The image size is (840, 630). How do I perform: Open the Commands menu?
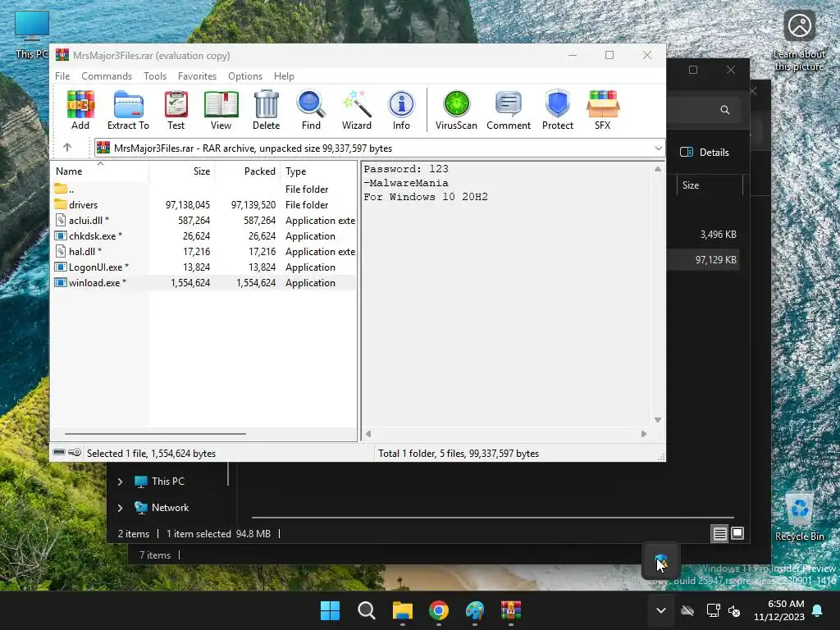pyautogui.click(x=107, y=76)
